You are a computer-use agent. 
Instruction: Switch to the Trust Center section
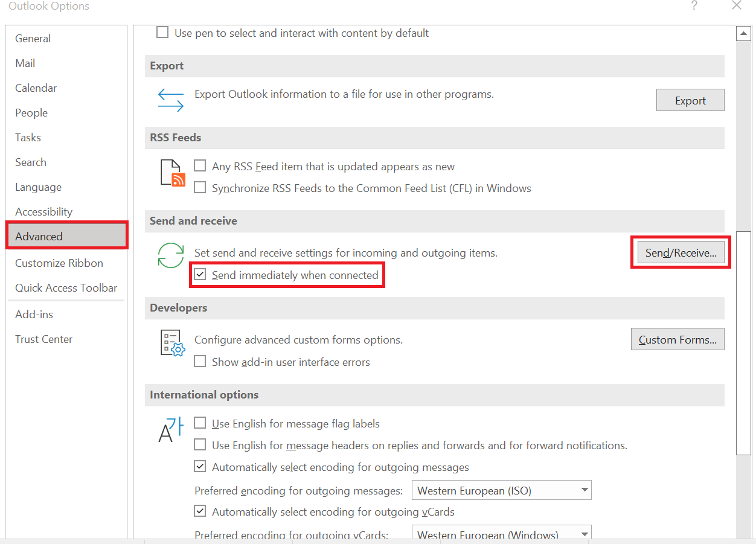[x=43, y=339]
